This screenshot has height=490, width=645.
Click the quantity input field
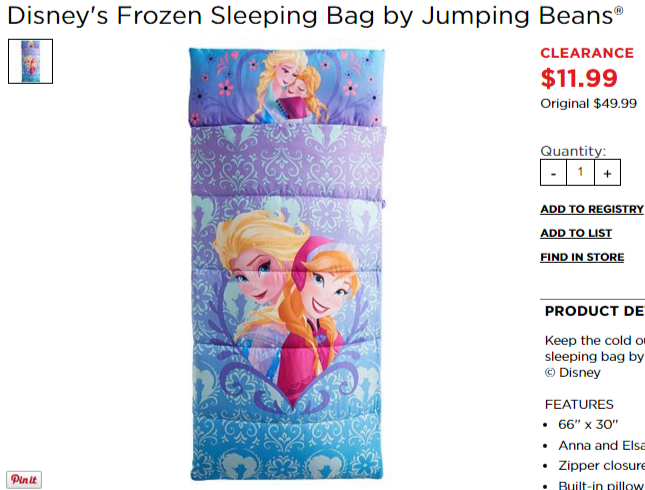[x=580, y=173]
